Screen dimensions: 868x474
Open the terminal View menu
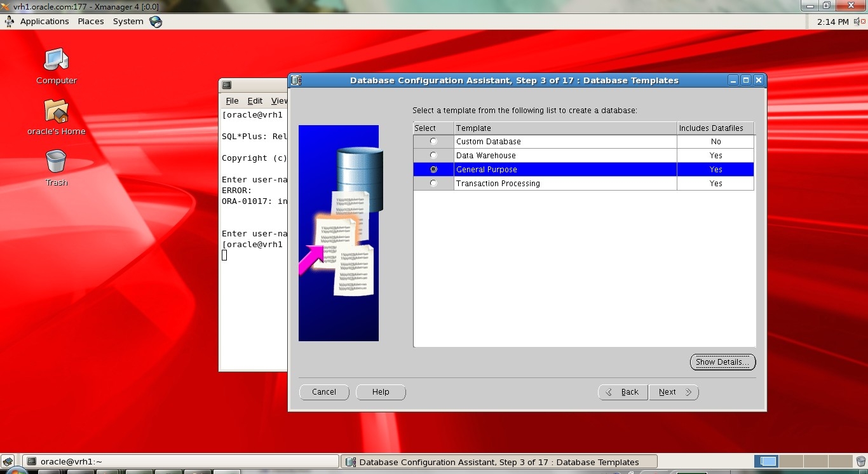point(280,101)
